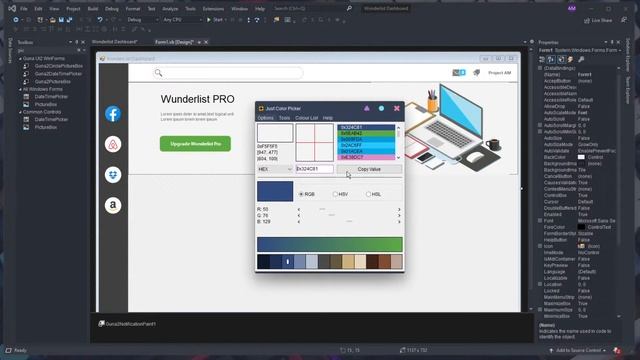The image size is (640, 360).
Task: Click the hex value input field
Action: pyautogui.click(x=314, y=169)
